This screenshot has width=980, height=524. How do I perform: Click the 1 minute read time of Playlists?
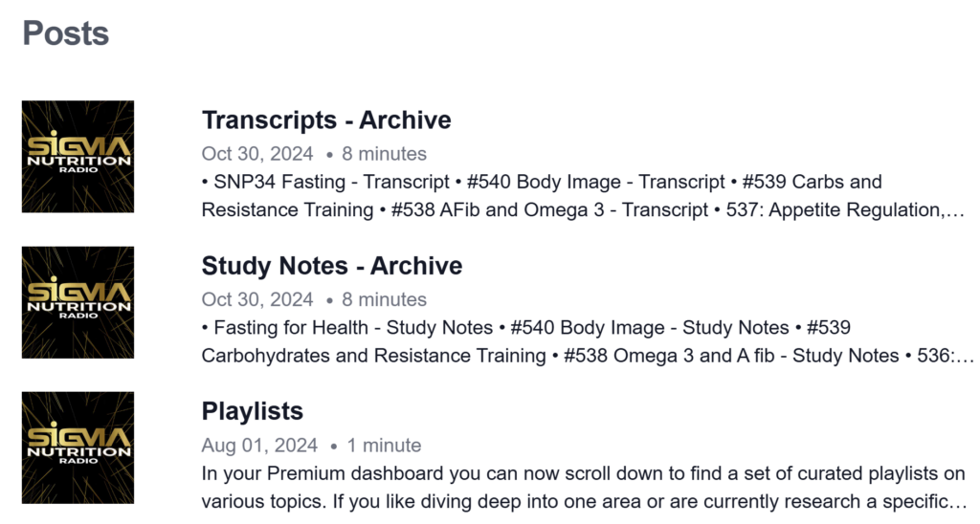point(384,445)
